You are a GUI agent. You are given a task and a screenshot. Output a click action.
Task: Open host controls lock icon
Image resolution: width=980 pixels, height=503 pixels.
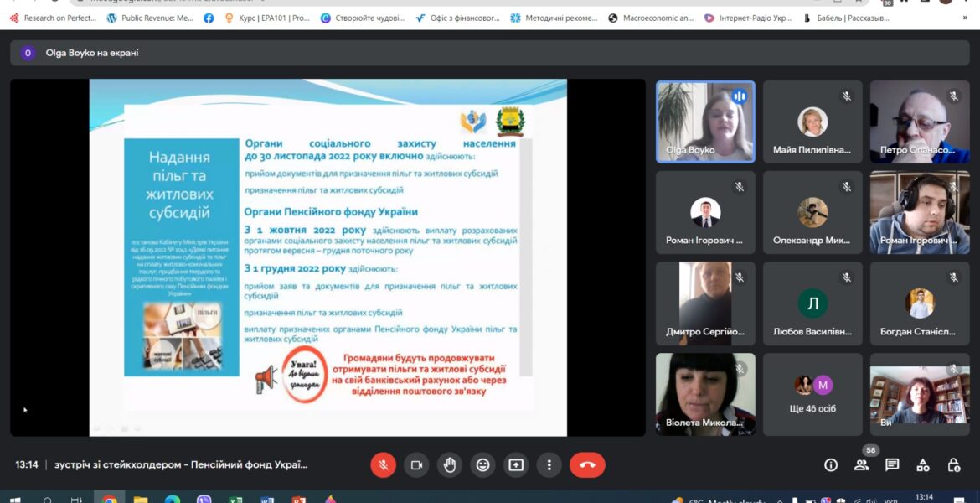click(x=953, y=464)
